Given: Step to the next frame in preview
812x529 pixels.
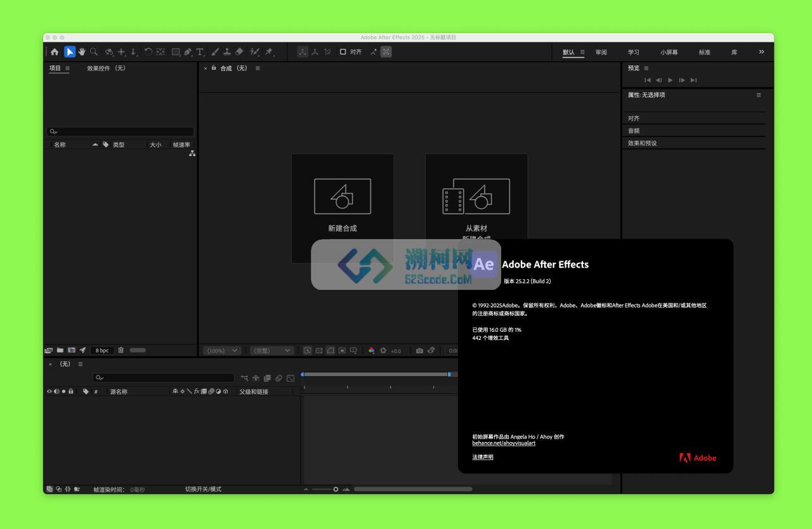Looking at the screenshot, I should pos(682,80).
